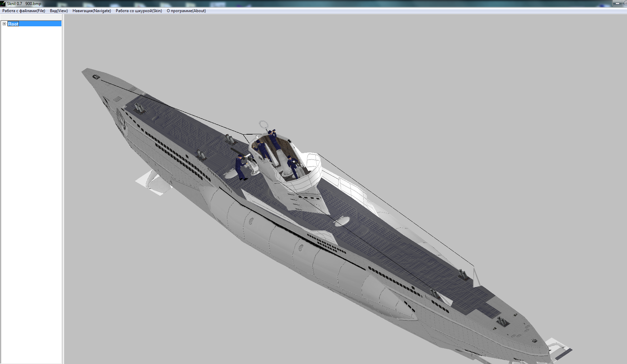Open the Вид (View) menu

pyautogui.click(x=59, y=11)
